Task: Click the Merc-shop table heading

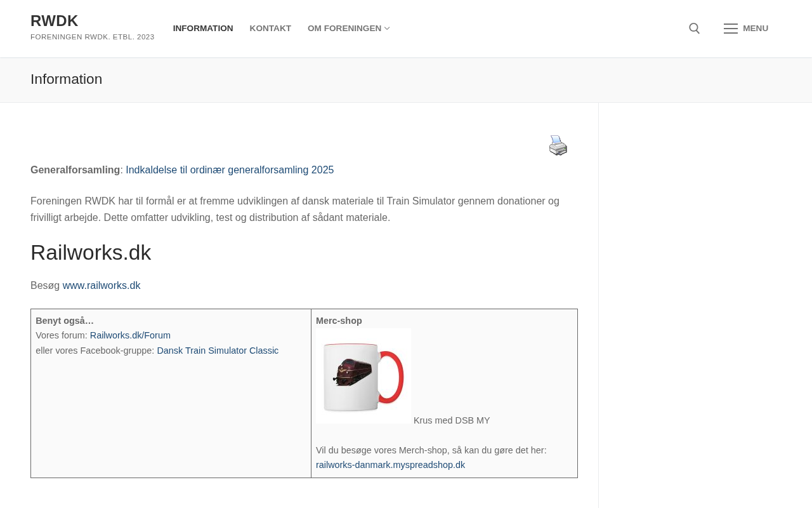Action: coord(339,321)
